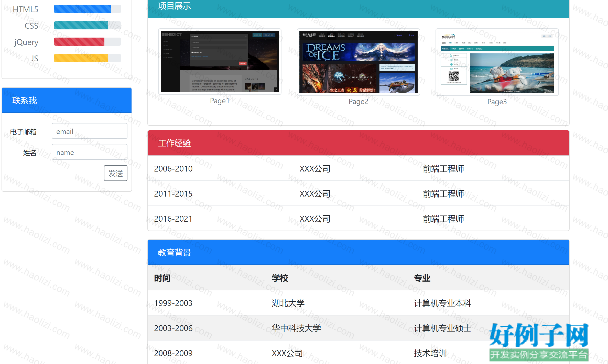Focus the name input field
Screen dimensions: 608x364
tap(90, 152)
